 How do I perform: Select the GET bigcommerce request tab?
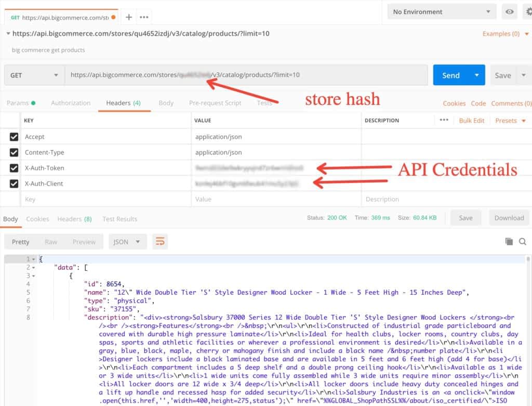61,17
